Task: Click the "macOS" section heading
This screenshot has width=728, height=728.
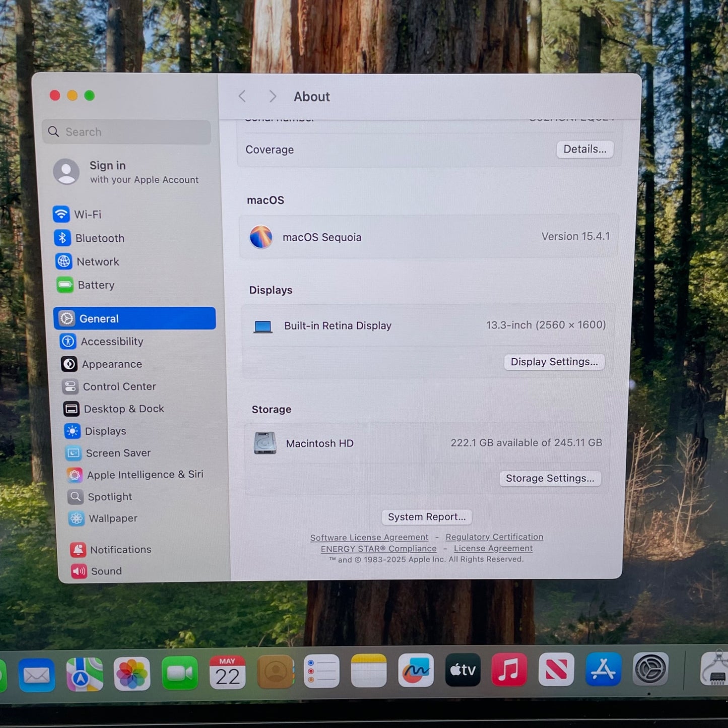Action: coord(266,200)
